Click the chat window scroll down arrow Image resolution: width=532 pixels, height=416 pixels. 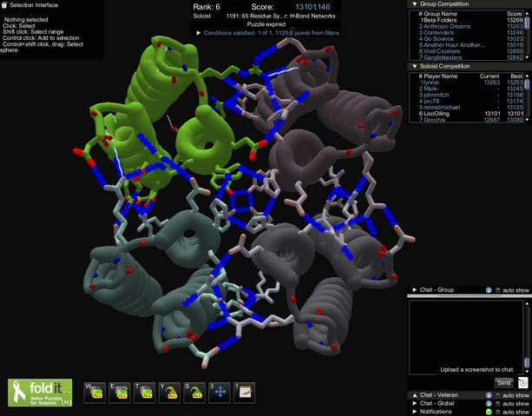(527, 372)
